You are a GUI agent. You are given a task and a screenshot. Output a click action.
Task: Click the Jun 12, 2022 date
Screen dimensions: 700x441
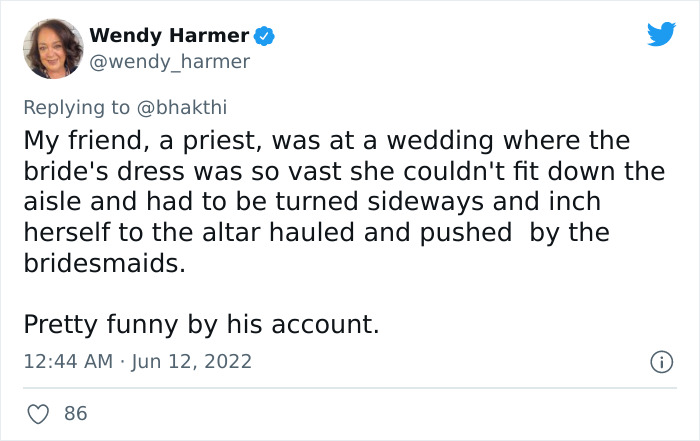point(191,361)
